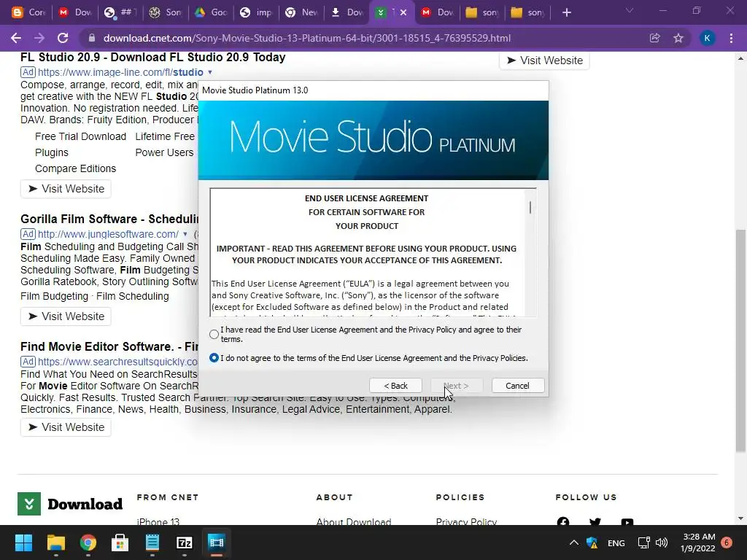
Task: Open File Explorer from taskbar
Action: pos(55,542)
